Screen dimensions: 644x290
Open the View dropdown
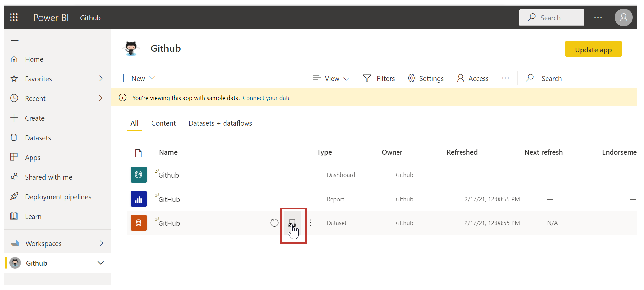pos(331,79)
